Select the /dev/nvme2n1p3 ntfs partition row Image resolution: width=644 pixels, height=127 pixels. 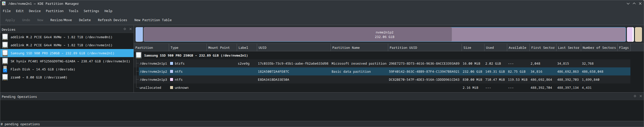pyautogui.click(x=153, y=79)
